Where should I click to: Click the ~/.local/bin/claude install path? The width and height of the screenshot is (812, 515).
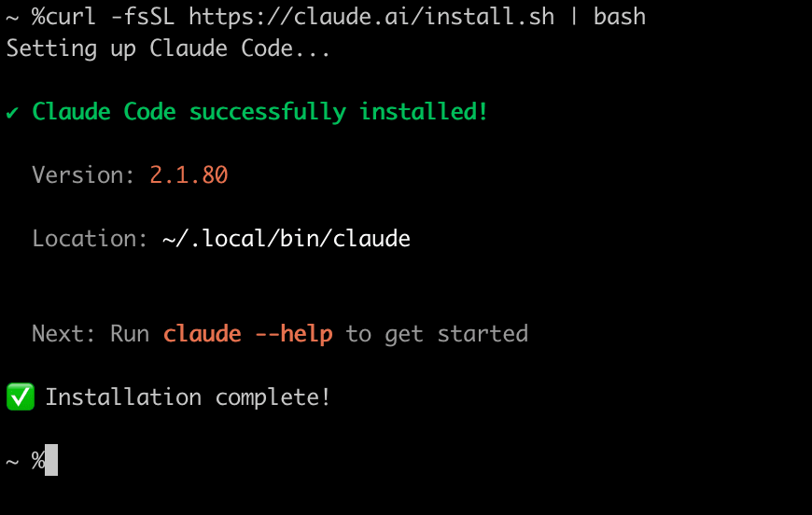[x=287, y=239]
